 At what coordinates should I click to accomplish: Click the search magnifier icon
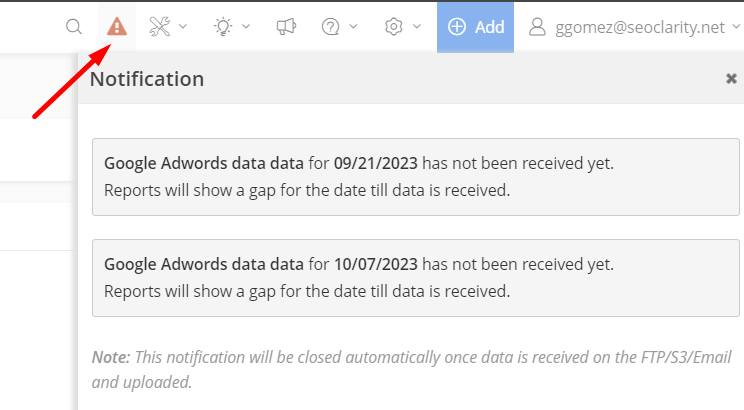point(74,27)
